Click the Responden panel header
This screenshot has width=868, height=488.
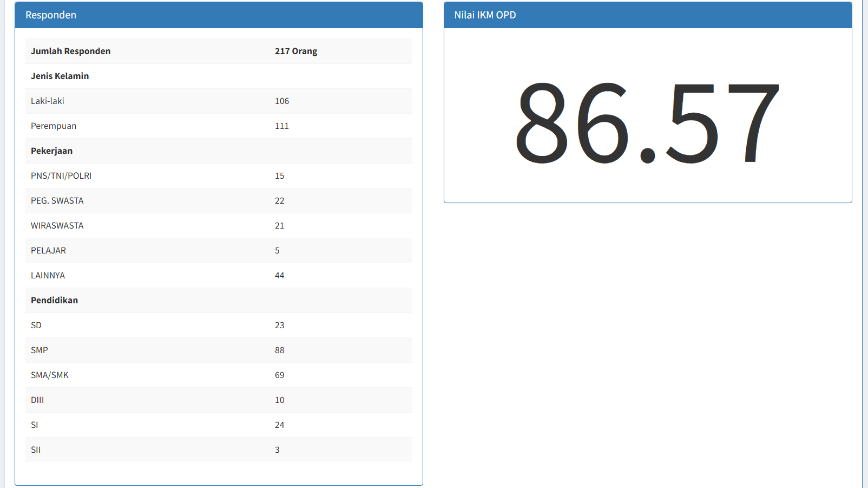pyautogui.click(x=51, y=15)
